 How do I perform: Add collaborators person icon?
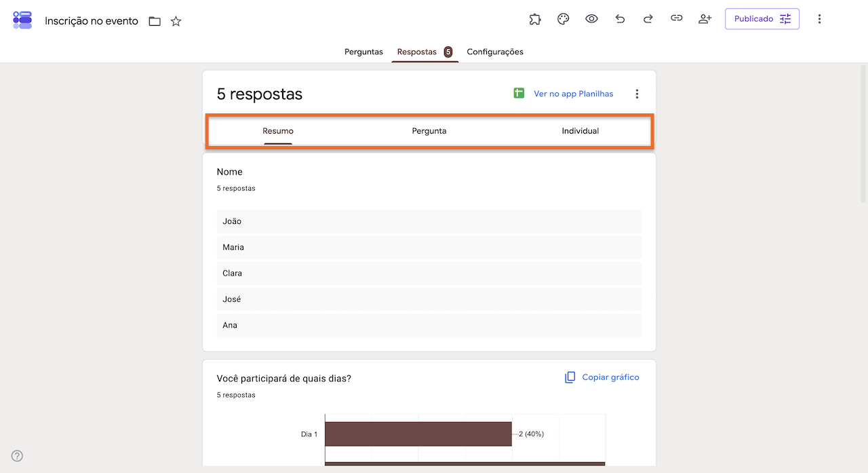click(x=705, y=19)
